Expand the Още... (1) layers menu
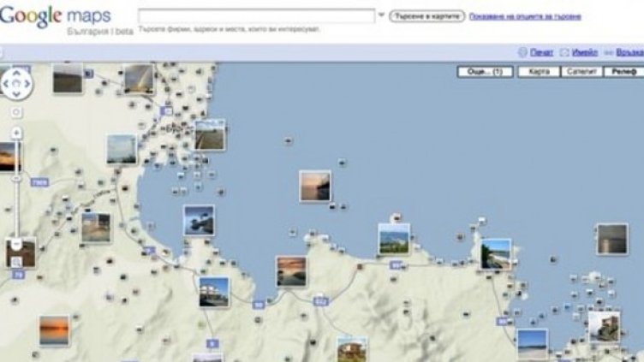The width and height of the screenshot is (644, 362). pos(485,73)
